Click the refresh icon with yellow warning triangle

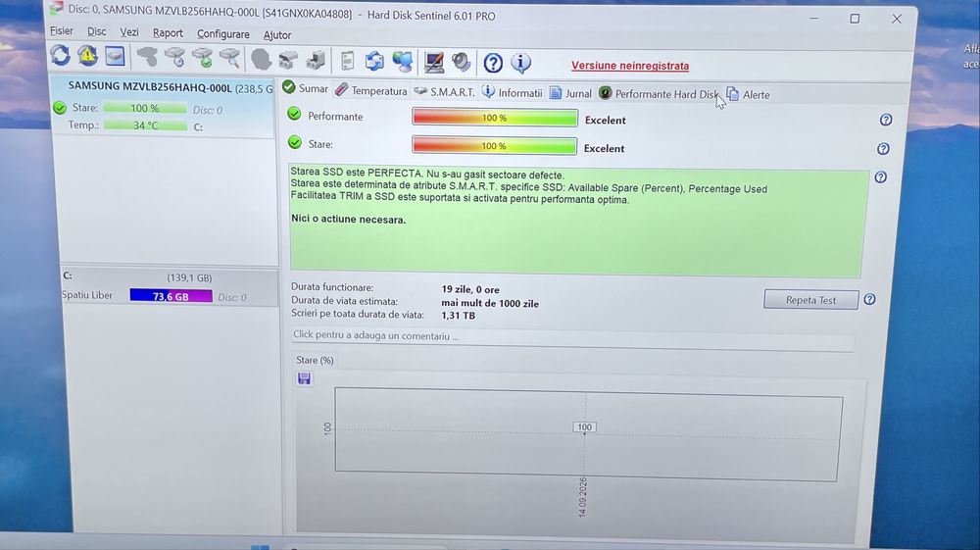(x=87, y=56)
